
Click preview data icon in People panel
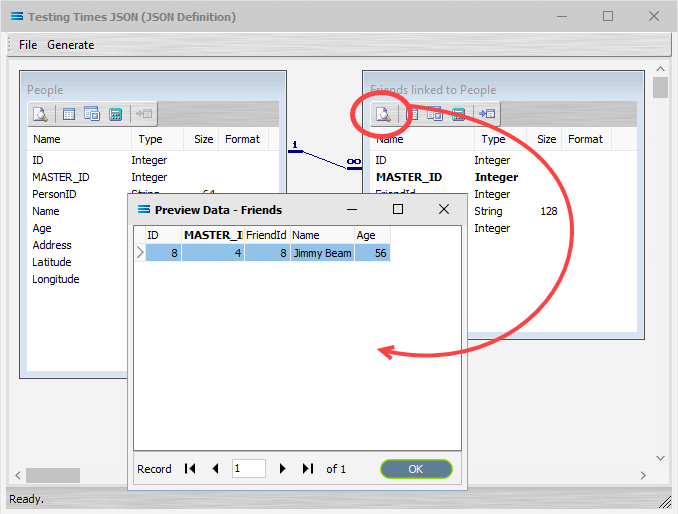point(41,114)
